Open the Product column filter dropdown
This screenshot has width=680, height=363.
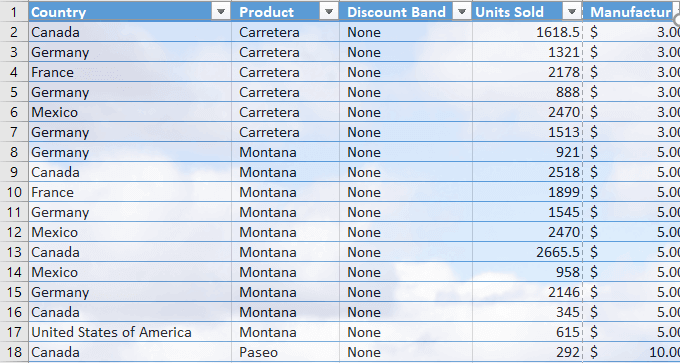[329, 12]
